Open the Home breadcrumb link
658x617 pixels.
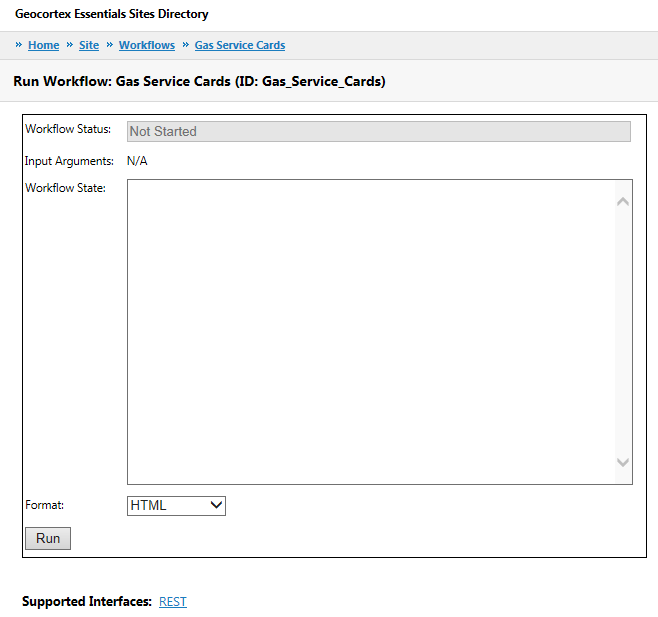(x=44, y=45)
